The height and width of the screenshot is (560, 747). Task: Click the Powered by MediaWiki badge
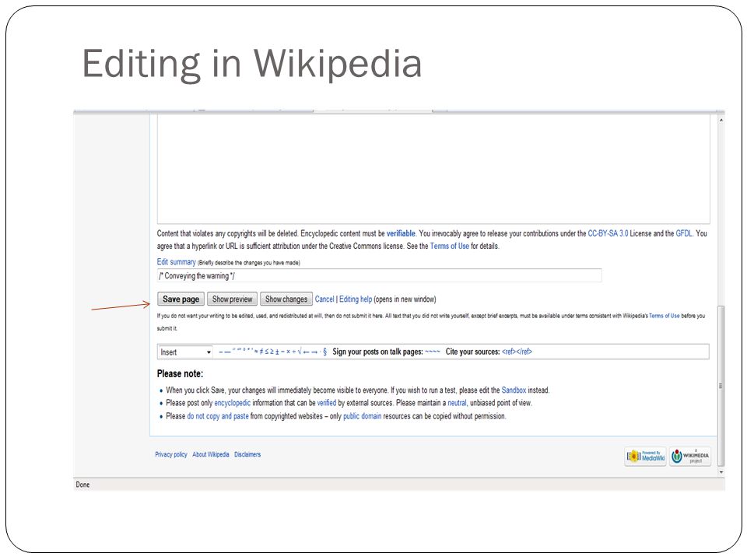click(x=646, y=457)
